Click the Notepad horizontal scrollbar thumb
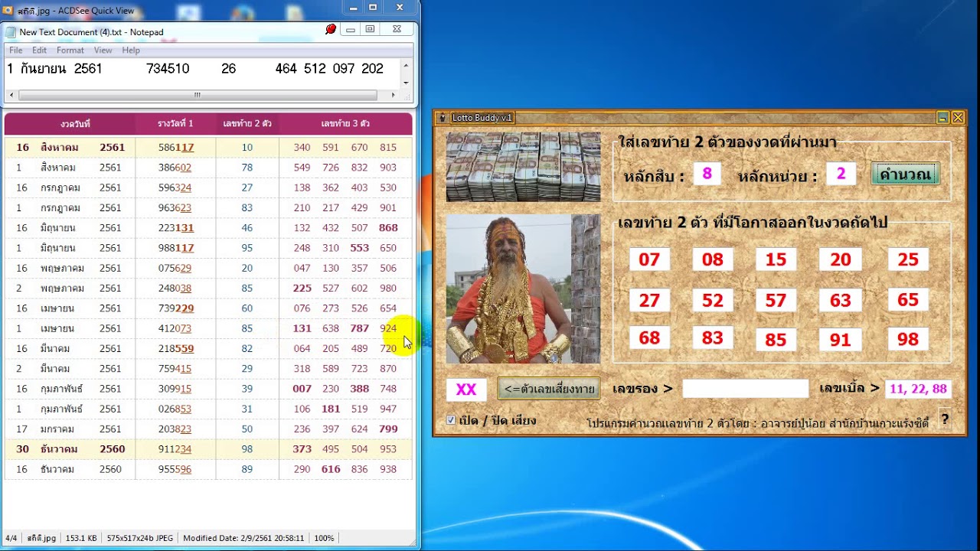 pos(198,95)
